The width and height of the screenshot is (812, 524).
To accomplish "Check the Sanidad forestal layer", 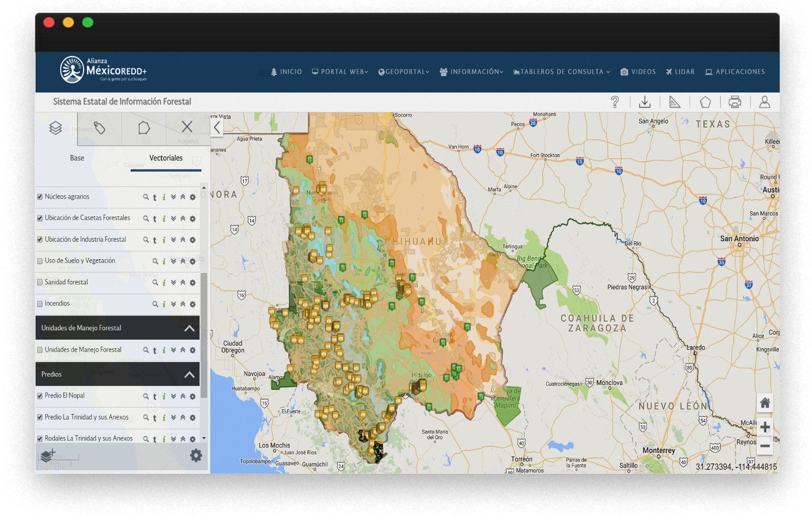I will [x=40, y=283].
